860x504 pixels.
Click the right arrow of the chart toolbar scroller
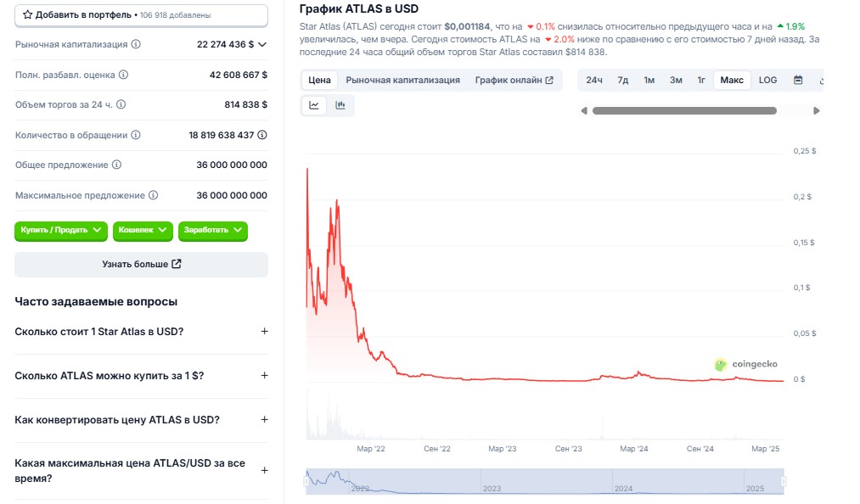[816, 111]
